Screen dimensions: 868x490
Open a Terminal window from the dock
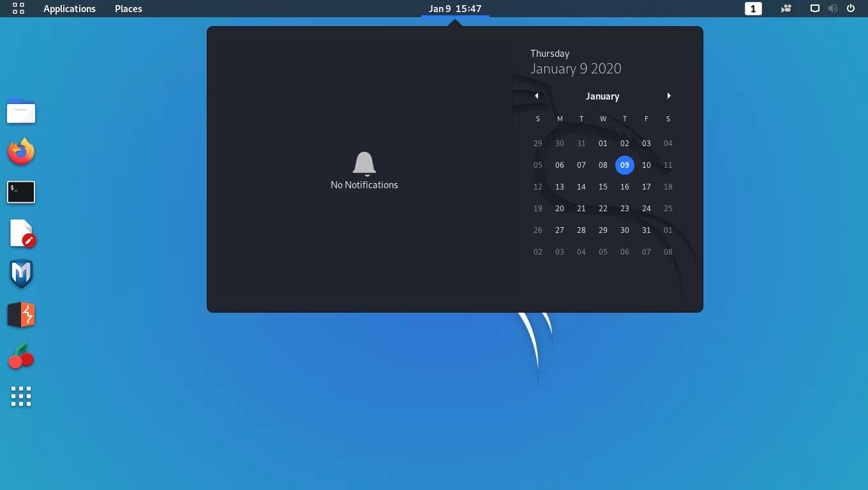21,192
